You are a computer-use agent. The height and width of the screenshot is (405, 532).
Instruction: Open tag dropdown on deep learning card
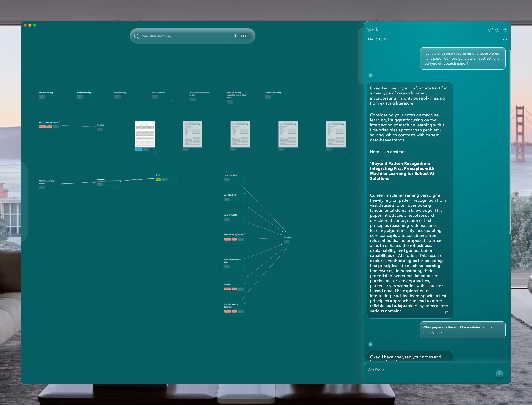pyautogui.click(x=117, y=97)
